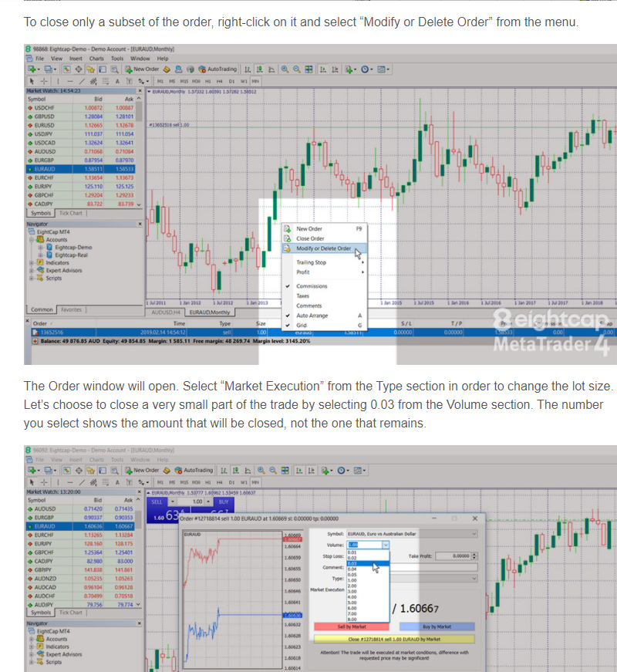
Task: Click Tile Windows icon in context-menu screenshot toolbar
Action: (308, 69)
